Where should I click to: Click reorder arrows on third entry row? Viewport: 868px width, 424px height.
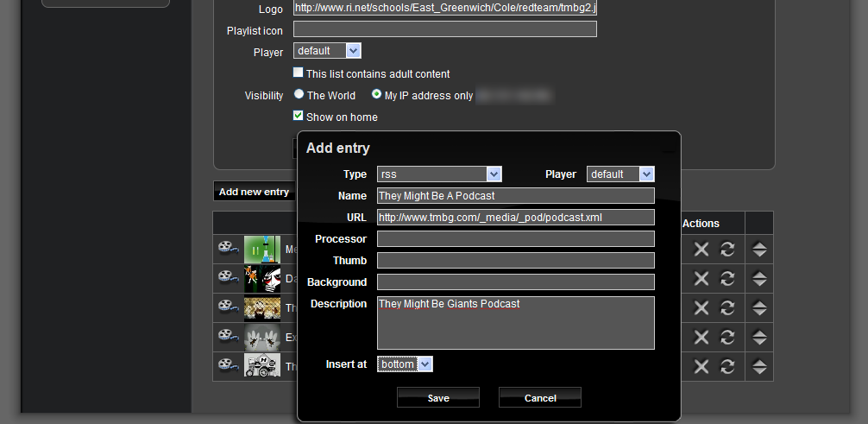[x=759, y=308]
